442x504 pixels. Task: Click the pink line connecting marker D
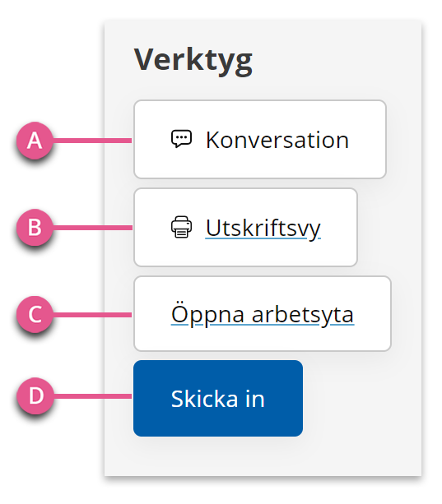(x=92, y=396)
